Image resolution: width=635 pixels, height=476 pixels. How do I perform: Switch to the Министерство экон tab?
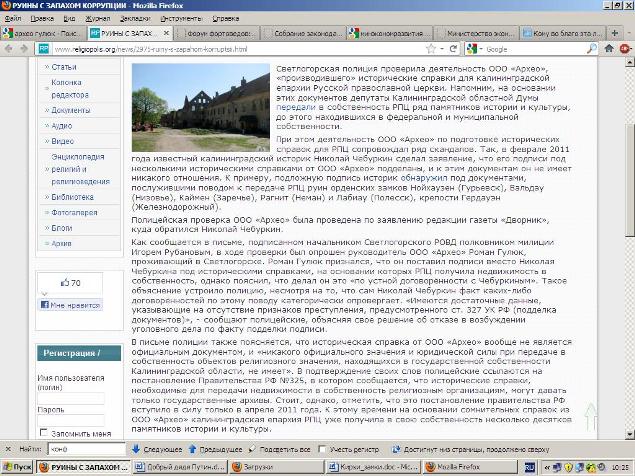[x=476, y=33]
